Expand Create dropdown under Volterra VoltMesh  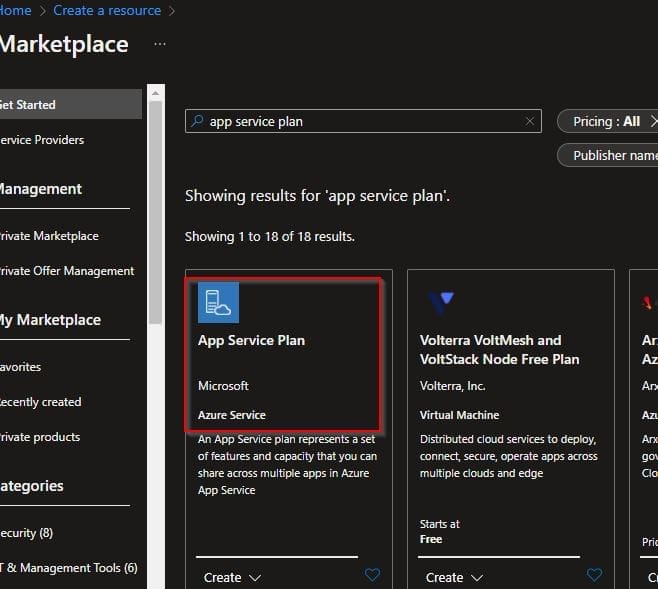(x=454, y=577)
